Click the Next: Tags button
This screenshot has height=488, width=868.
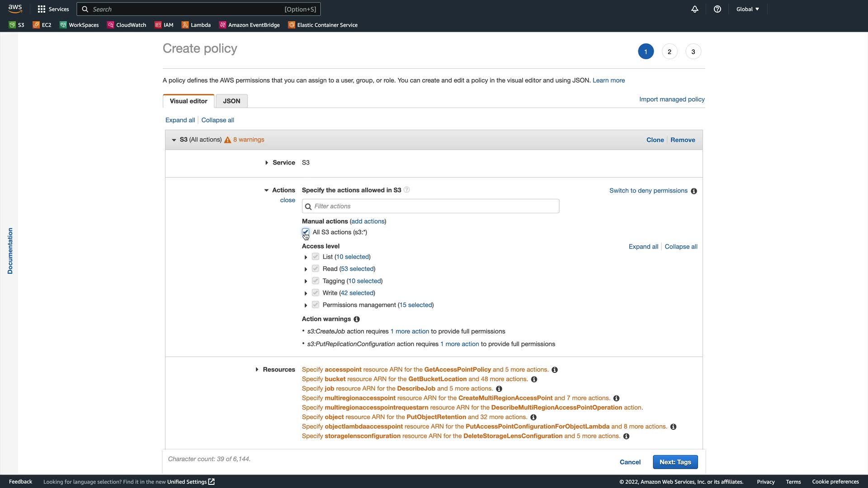click(x=675, y=462)
